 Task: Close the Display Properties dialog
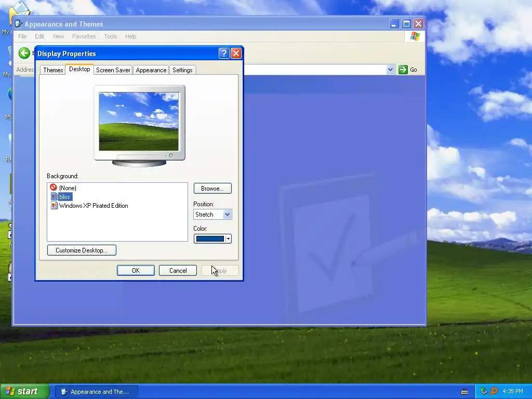(x=236, y=54)
